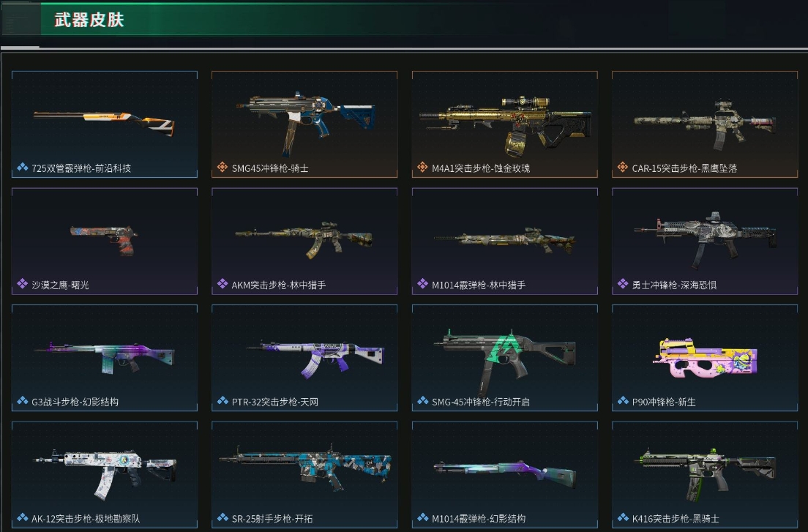Screen dimensions: 808x532
Task: Select the M1014霰弹枪-幻影结构 shotgun skin
Action: [504, 475]
